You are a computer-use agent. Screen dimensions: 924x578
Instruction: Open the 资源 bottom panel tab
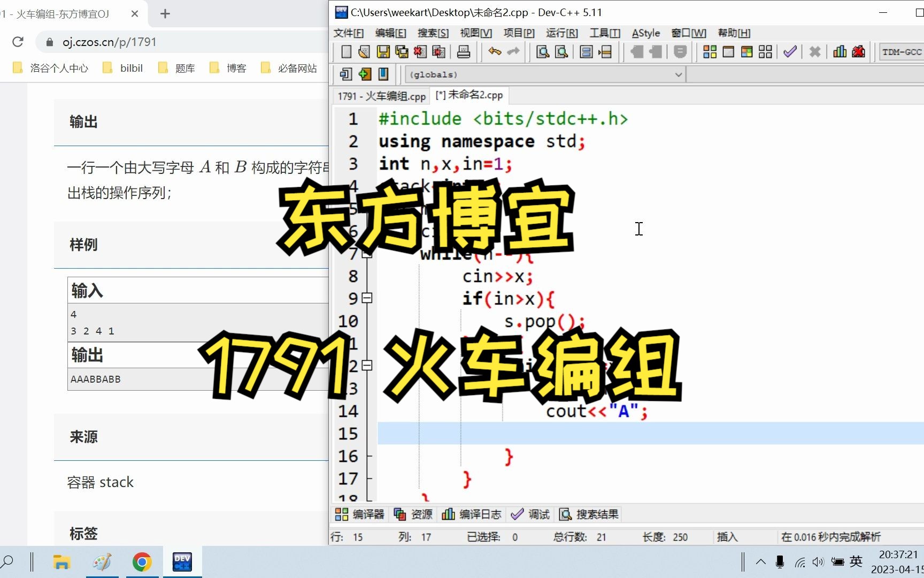(x=413, y=514)
